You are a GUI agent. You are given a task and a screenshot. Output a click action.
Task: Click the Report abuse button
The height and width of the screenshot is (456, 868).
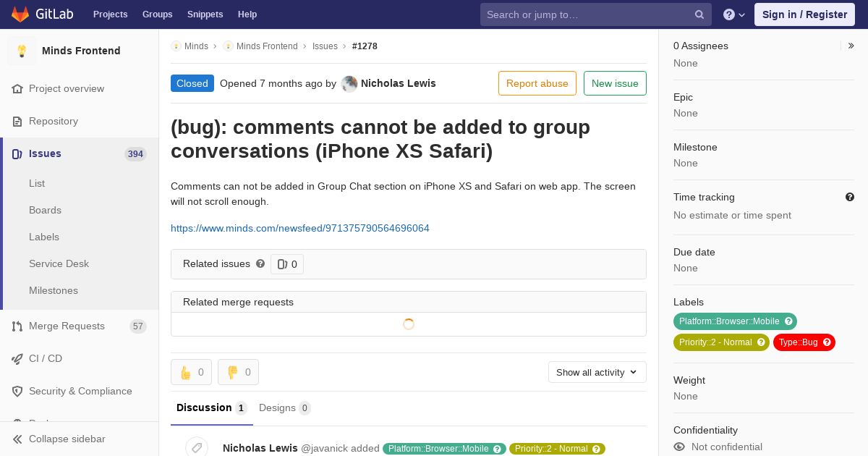click(537, 83)
